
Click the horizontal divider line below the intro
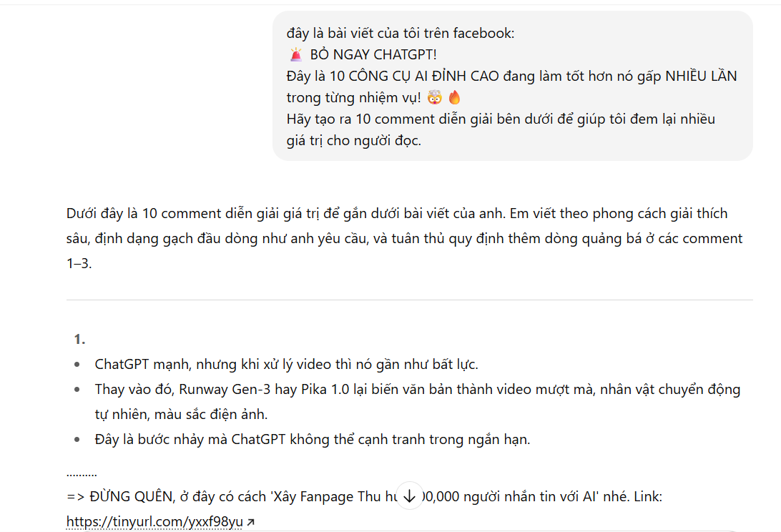click(409, 300)
